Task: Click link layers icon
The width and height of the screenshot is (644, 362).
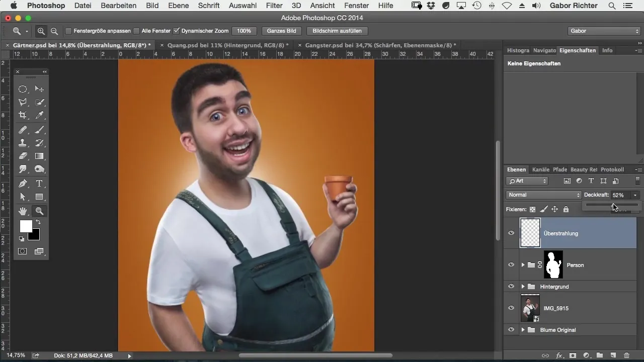Action: tap(545, 355)
